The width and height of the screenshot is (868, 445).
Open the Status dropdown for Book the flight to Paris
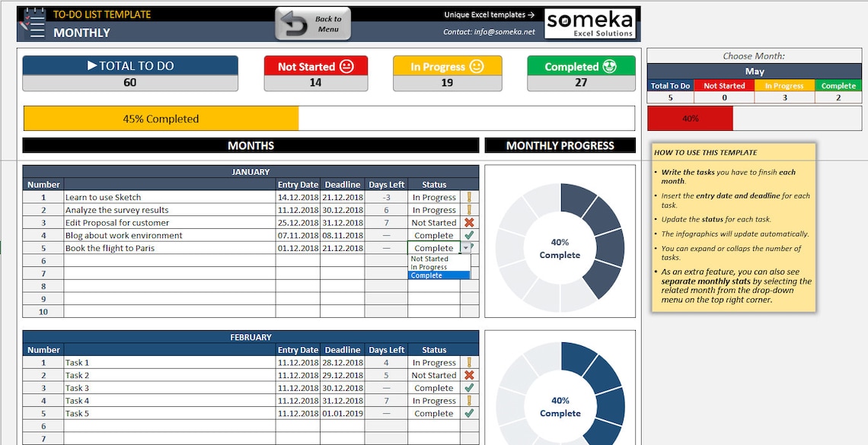(465, 248)
